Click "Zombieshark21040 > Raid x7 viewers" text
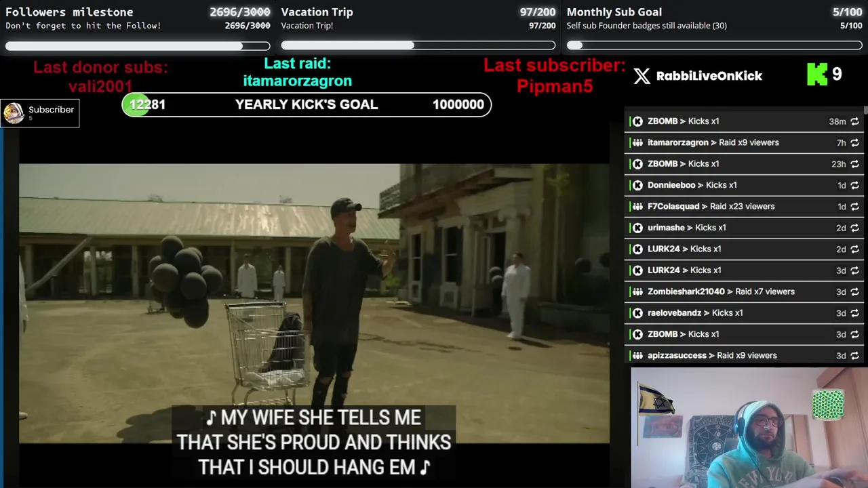The width and height of the screenshot is (868, 488). (x=721, y=291)
